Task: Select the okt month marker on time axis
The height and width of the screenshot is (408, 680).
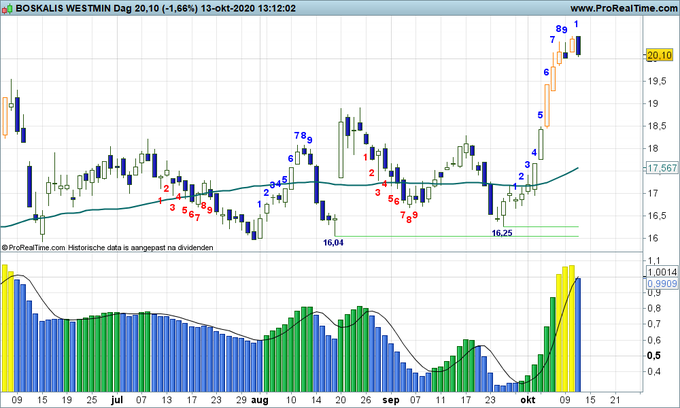Action: [528, 400]
